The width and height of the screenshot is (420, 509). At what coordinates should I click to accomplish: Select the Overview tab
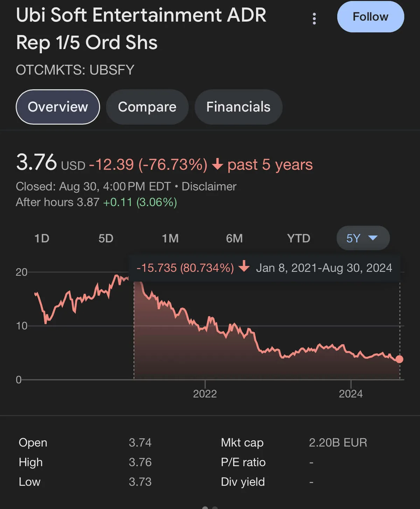pyautogui.click(x=58, y=107)
